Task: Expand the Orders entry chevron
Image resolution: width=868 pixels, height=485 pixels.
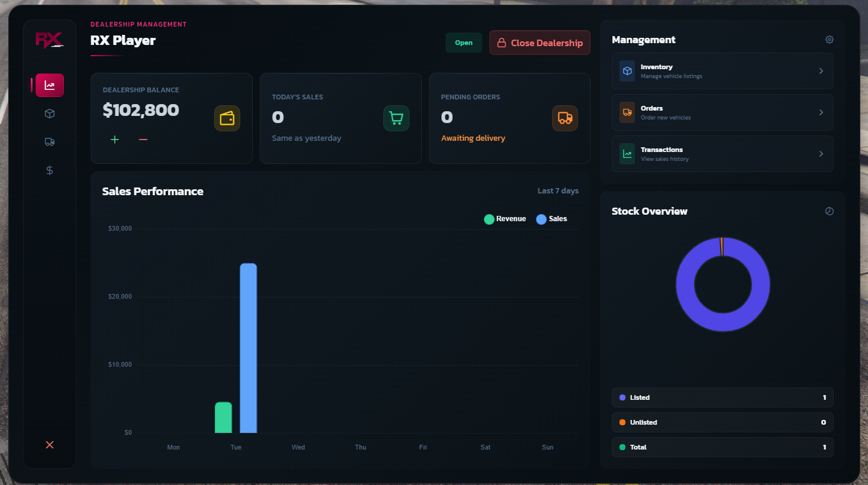Action: click(821, 112)
